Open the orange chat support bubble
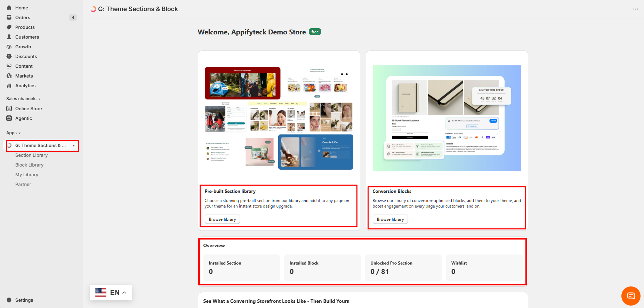This screenshot has width=644, height=308. [x=631, y=296]
